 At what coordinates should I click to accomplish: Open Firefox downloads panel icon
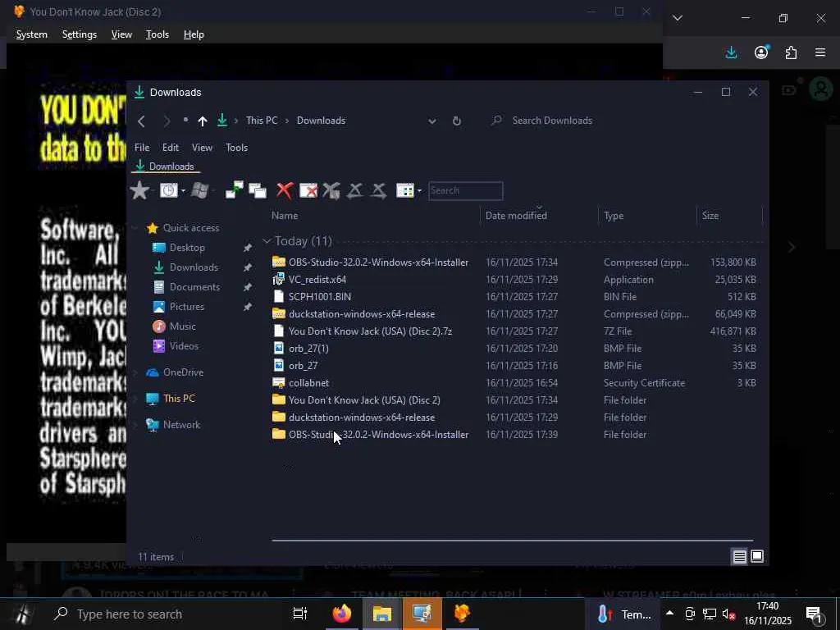tap(731, 52)
